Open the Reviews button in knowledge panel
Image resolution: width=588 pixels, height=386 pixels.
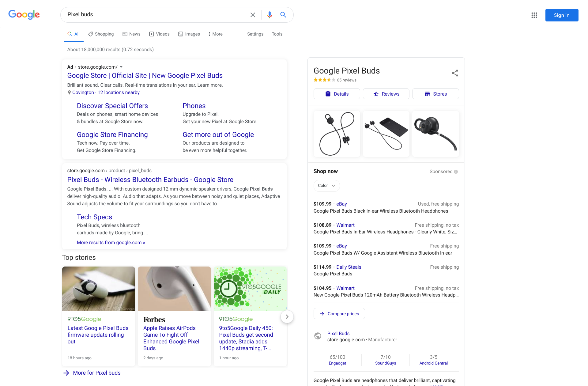(386, 94)
